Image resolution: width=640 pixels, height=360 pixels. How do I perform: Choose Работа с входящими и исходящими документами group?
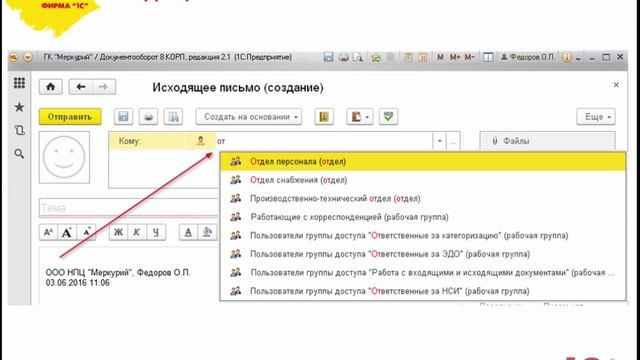(422, 272)
